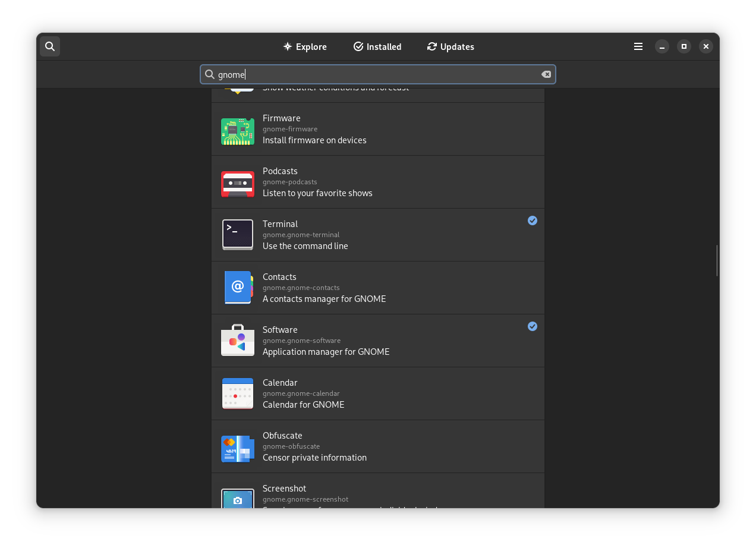Click 'Calendar for GNOME' description

click(x=304, y=405)
